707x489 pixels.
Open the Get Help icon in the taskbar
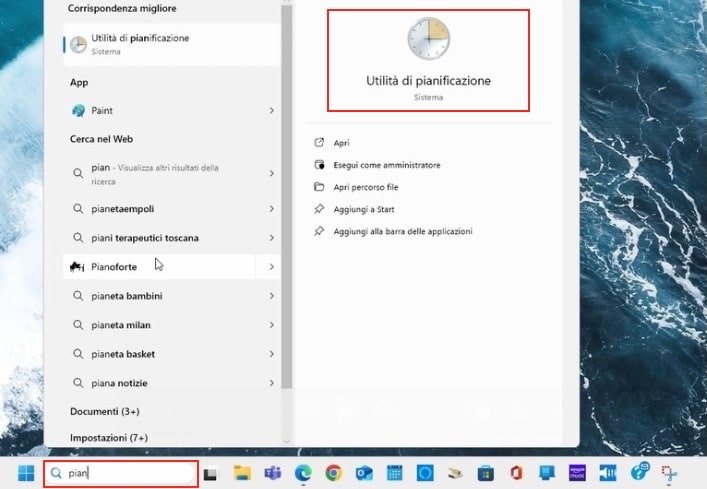pyautogui.click(x=639, y=472)
